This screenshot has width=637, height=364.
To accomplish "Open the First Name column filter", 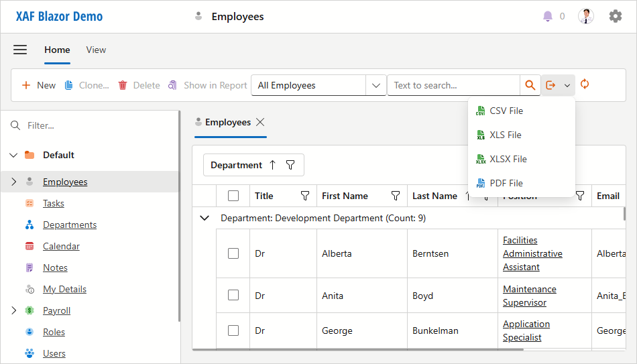I will click(396, 196).
